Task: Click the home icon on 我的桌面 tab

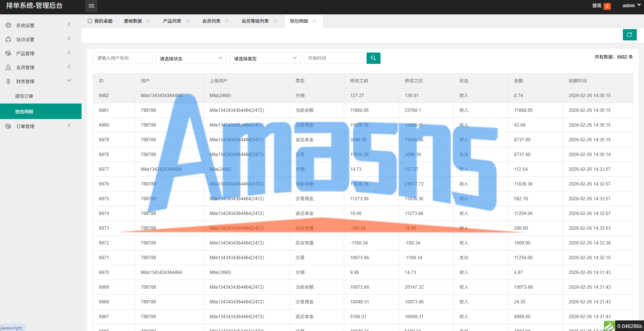Action: (90, 21)
